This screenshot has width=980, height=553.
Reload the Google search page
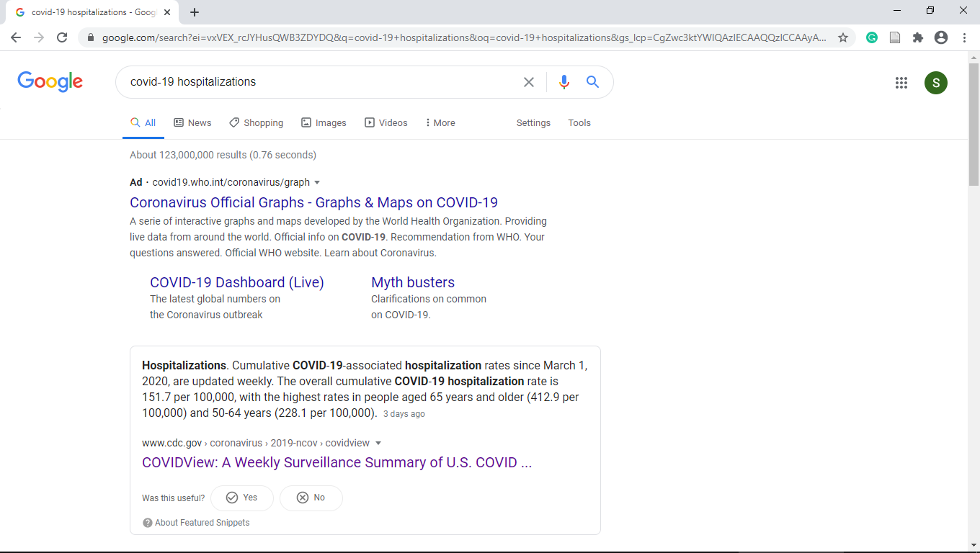pos(62,37)
